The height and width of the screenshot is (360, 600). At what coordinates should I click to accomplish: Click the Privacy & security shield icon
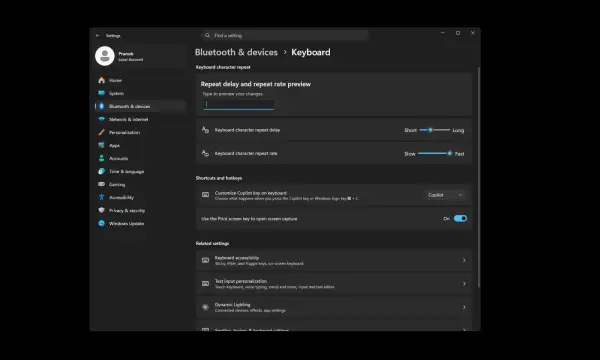[101, 210]
